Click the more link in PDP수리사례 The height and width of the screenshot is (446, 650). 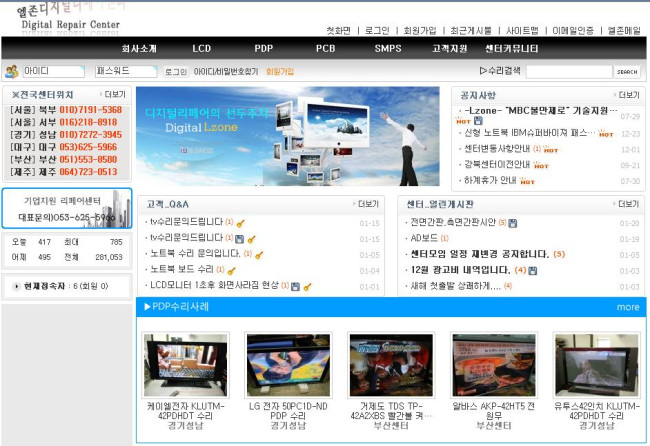(627, 307)
